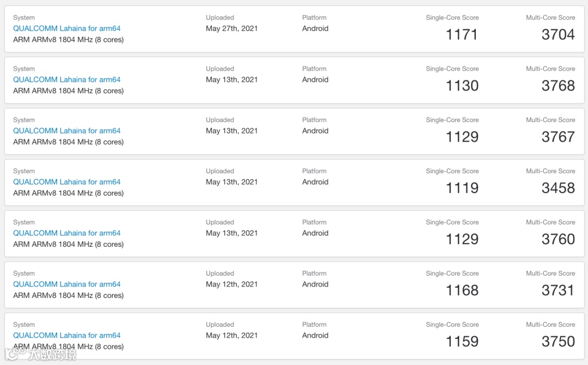Click multi-core score 3704
Viewport: 588px width, 365px height.
click(x=558, y=34)
